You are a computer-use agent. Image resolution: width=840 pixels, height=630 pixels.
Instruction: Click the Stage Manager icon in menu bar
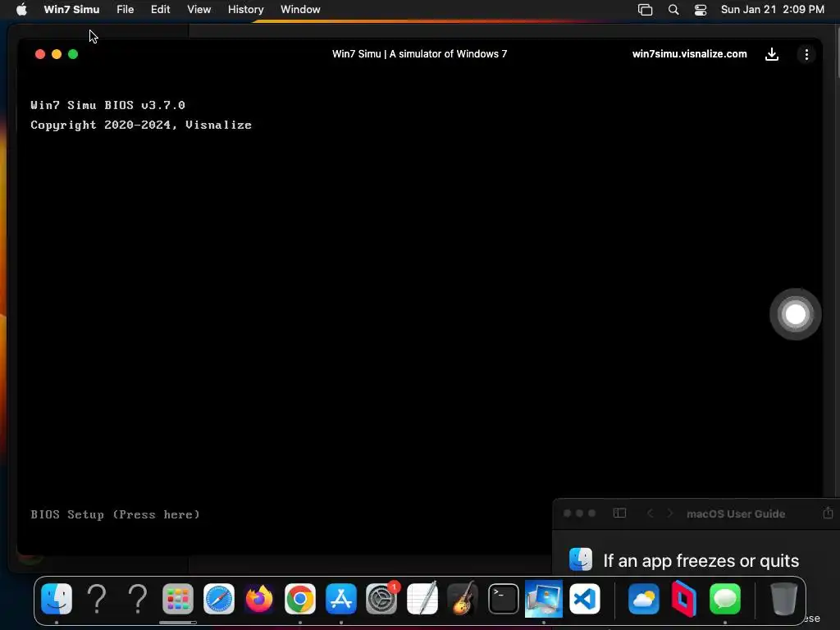tap(645, 10)
